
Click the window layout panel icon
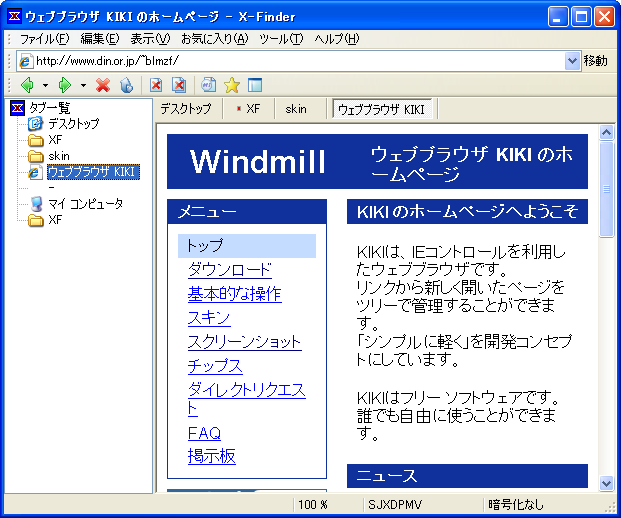click(254, 85)
